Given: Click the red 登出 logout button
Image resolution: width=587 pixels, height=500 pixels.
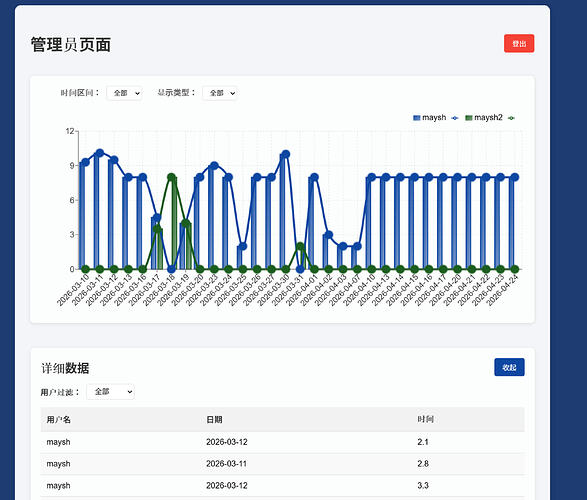Looking at the screenshot, I should click(519, 43).
